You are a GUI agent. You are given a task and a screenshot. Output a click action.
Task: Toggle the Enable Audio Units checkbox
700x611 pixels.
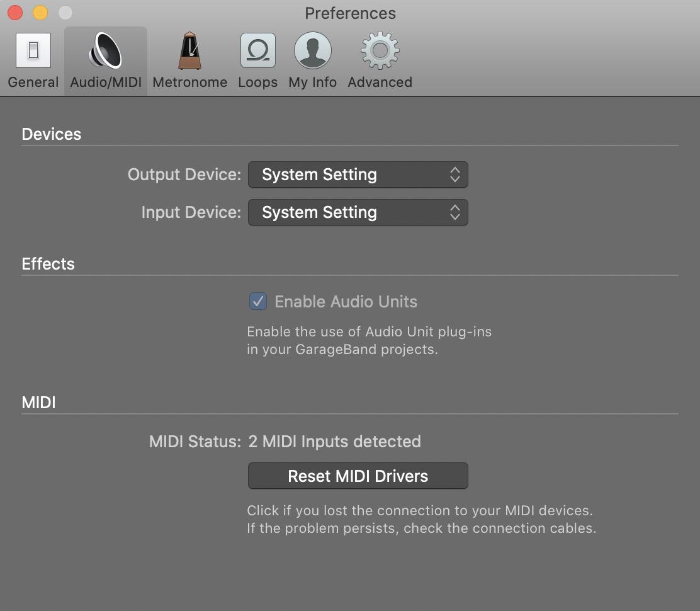(258, 302)
